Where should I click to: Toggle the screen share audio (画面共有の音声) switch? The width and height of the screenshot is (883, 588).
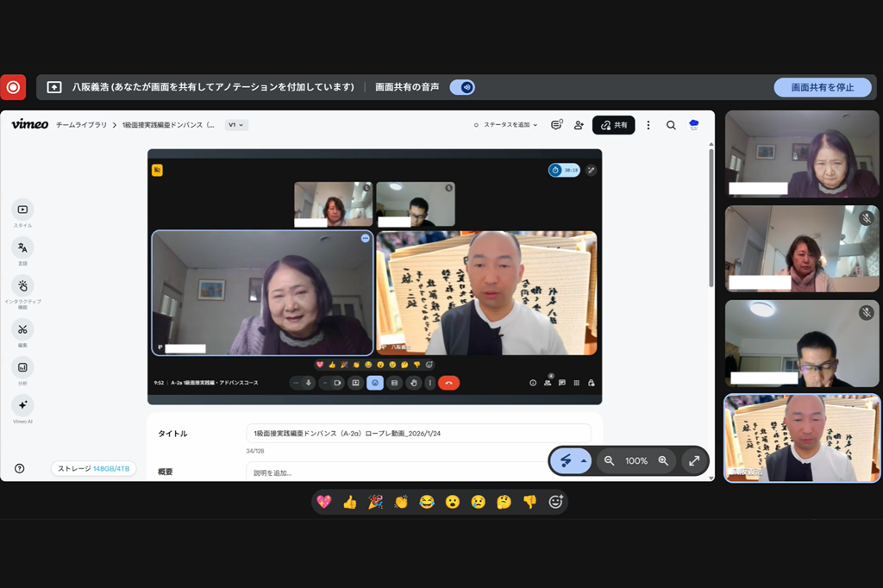coord(463,87)
